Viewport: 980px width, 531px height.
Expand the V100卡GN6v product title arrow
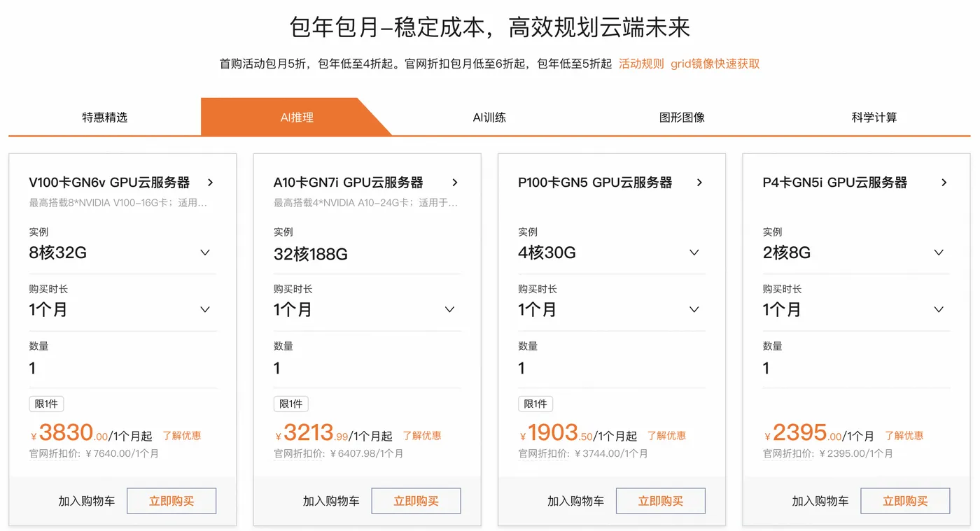coord(210,182)
